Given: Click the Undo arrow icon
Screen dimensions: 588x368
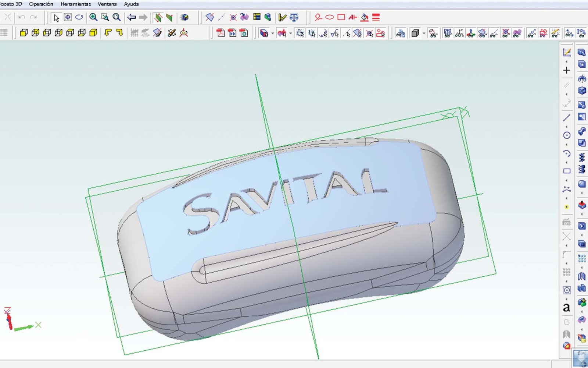Looking at the screenshot, I should click(x=22, y=17).
